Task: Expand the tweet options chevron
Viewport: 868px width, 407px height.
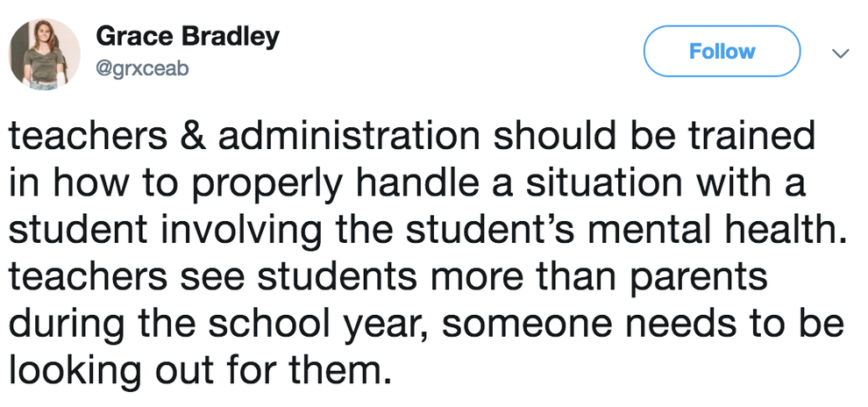Action: pyautogui.click(x=840, y=54)
